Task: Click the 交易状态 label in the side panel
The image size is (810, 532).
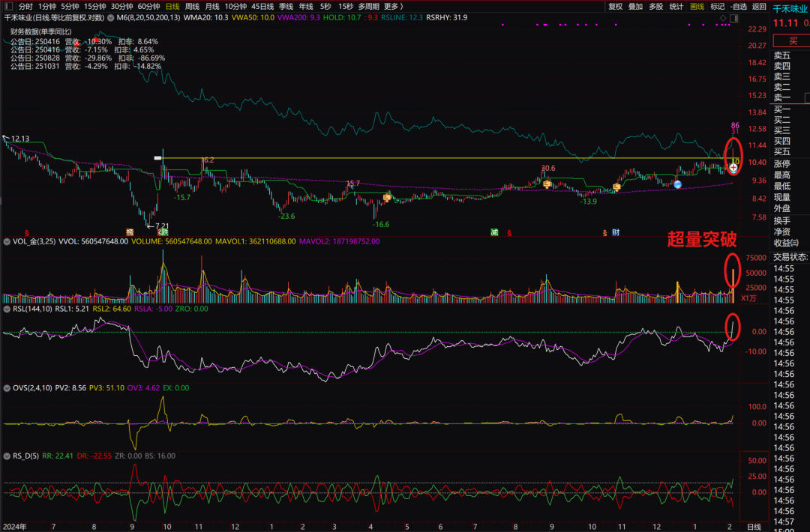Action: (790, 257)
